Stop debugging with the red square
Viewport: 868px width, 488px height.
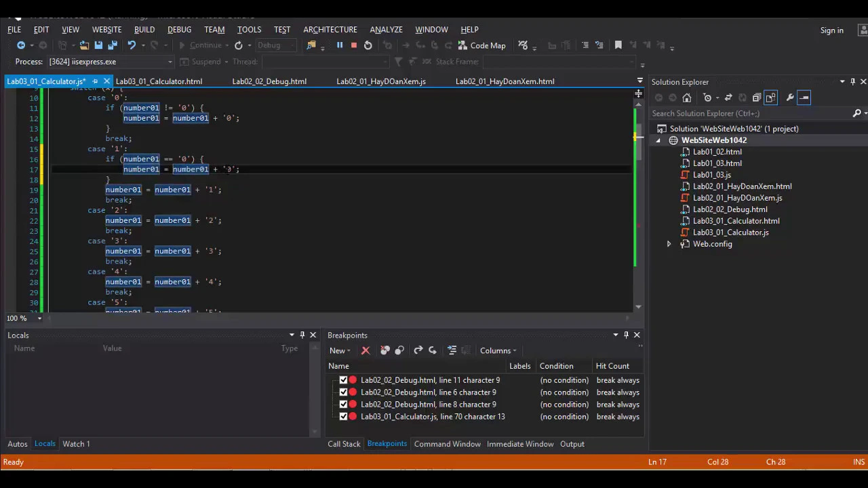point(353,45)
